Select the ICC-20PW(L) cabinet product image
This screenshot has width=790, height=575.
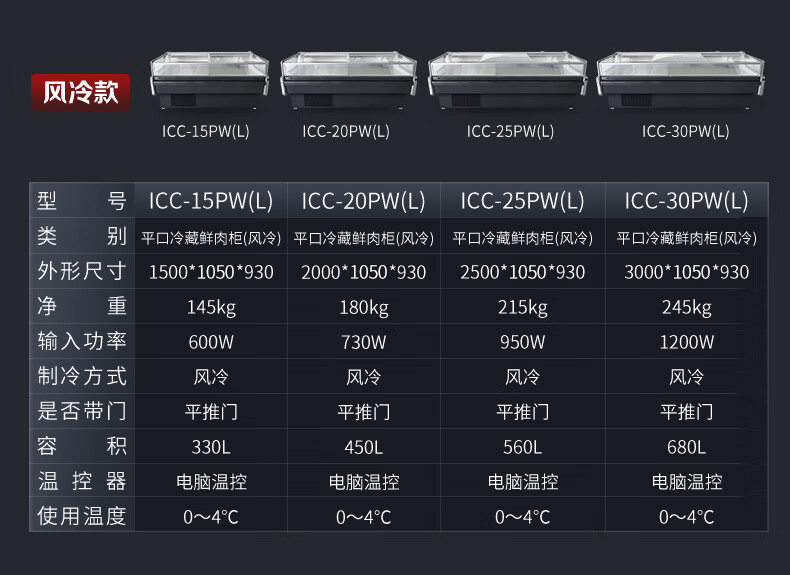[x=348, y=80]
